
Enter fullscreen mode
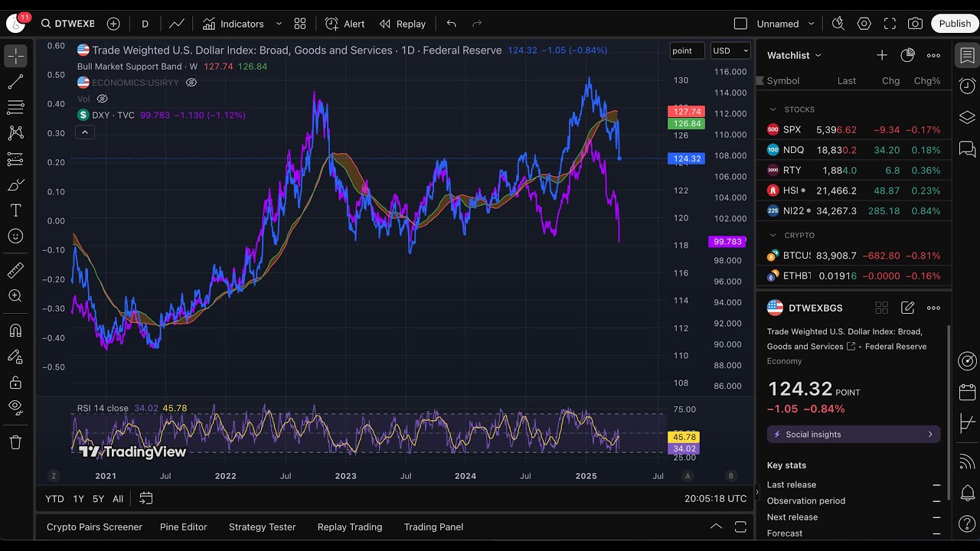point(890,24)
